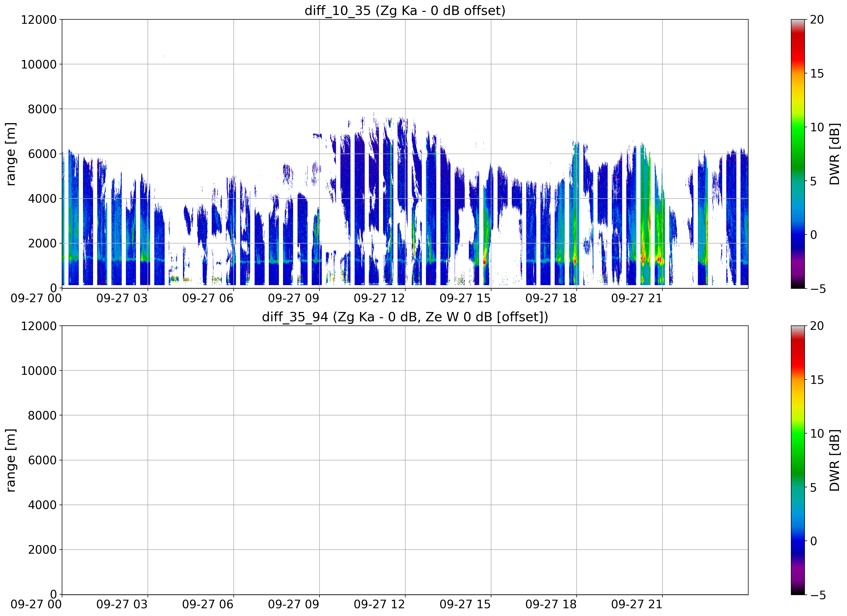Click '09-27 21' time tick under diff_10_35 plot
This screenshot has height=616, width=847.
point(637,299)
